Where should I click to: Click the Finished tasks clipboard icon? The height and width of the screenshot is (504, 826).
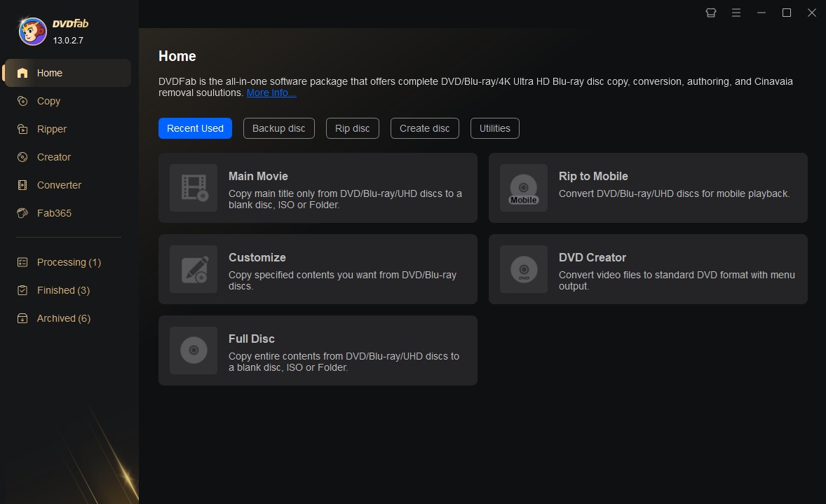22,290
